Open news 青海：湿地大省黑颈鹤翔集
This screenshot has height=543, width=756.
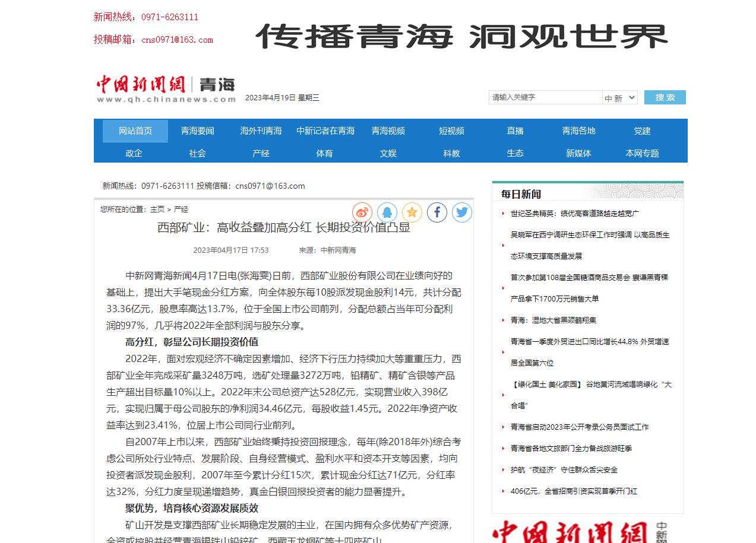pos(553,320)
